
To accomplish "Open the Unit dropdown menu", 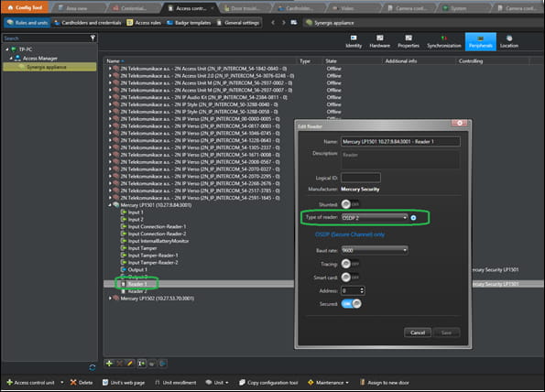I will pos(216,383).
